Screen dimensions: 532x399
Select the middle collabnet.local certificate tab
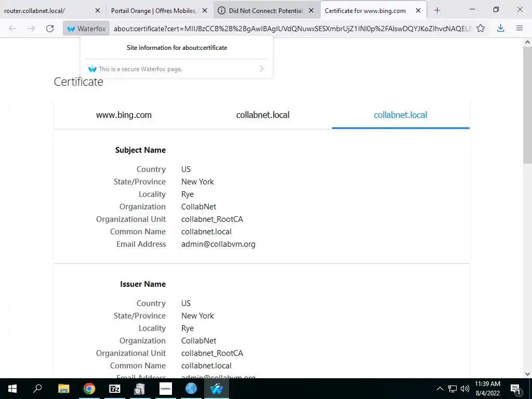[x=262, y=115]
